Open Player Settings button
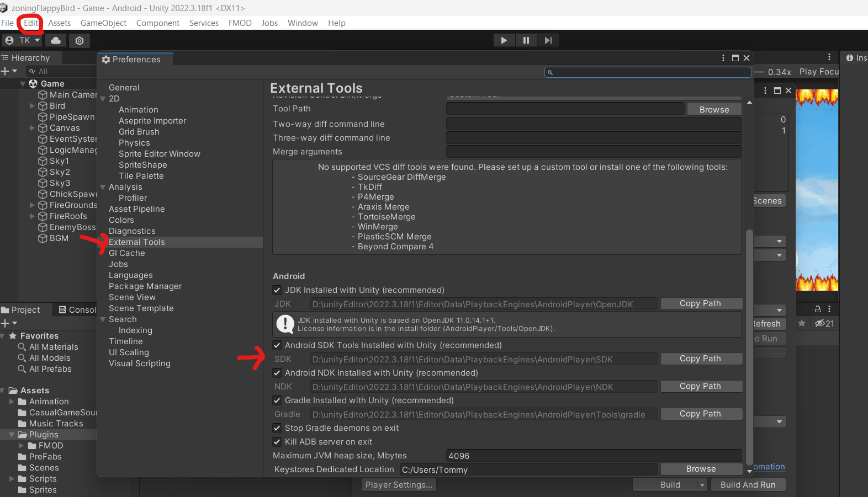This screenshot has width=868, height=497. tap(399, 485)
